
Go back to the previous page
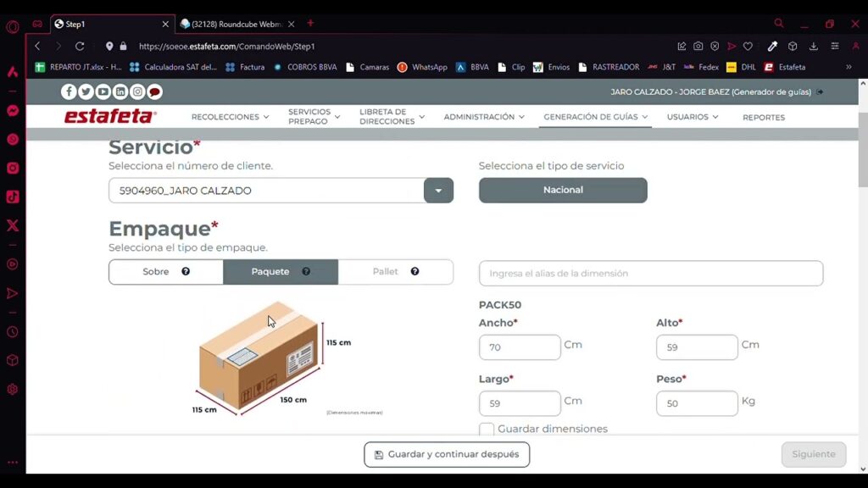(x=37, y=47)
